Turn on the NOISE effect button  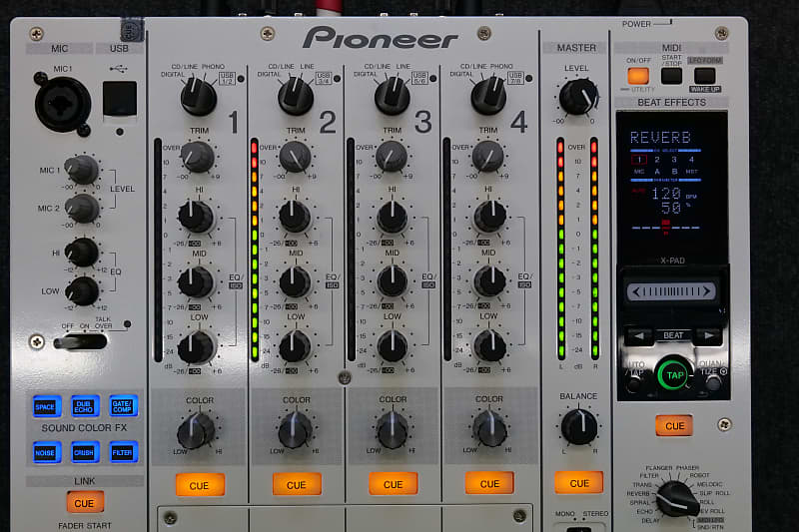[x=46, y=452]
